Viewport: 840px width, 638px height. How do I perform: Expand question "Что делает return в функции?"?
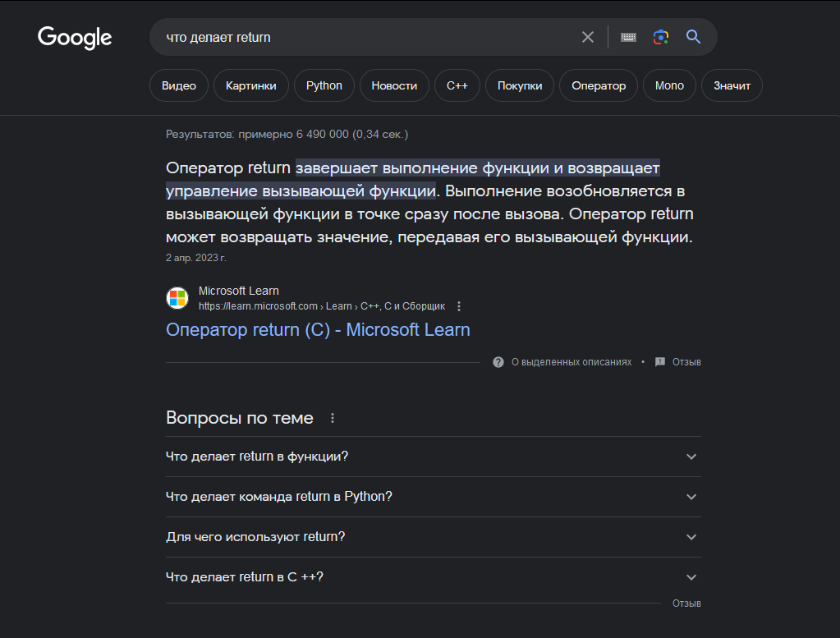coord(434,457)
